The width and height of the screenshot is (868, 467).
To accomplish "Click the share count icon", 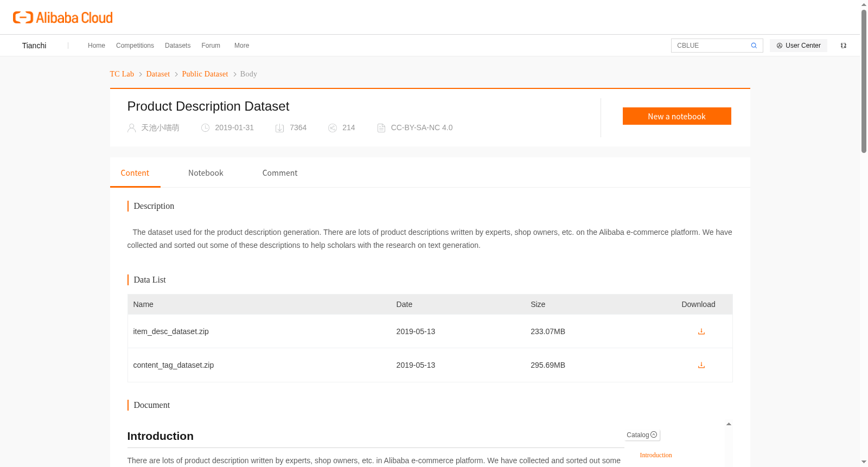I will (333, 128).
